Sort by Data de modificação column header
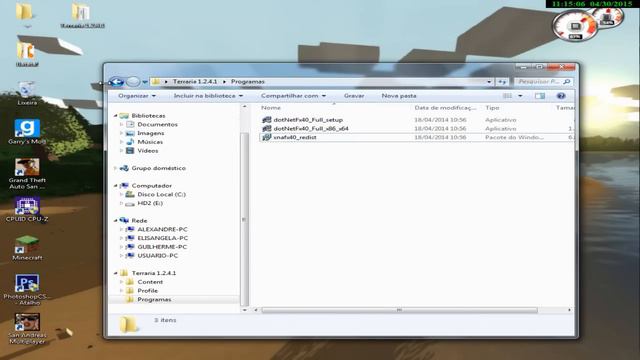 coord(445,108)
